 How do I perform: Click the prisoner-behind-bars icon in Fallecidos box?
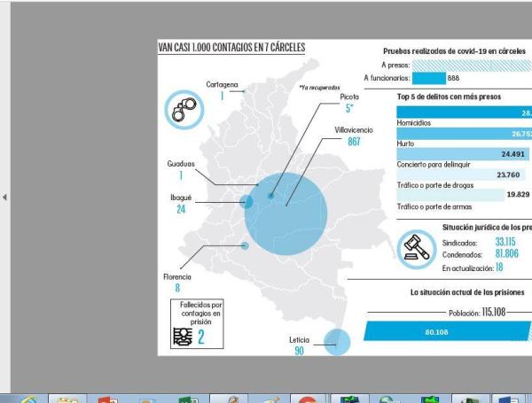[183, 337]
